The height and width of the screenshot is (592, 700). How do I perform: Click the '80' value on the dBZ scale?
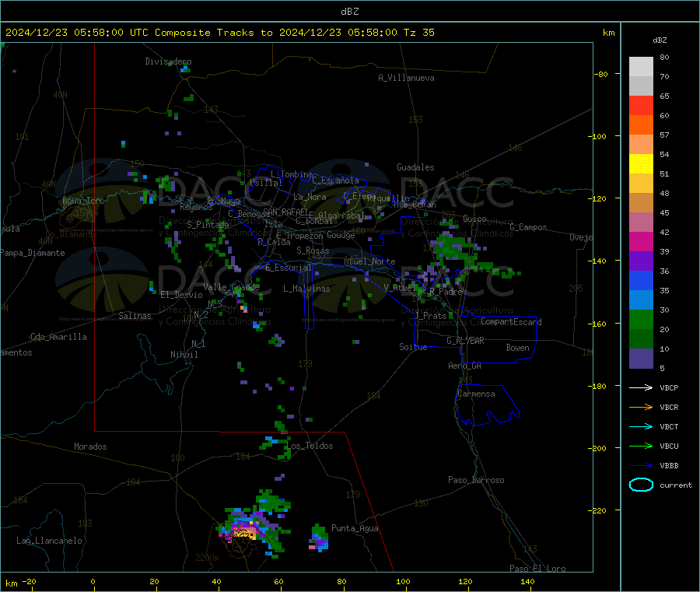tap(664, 57)
